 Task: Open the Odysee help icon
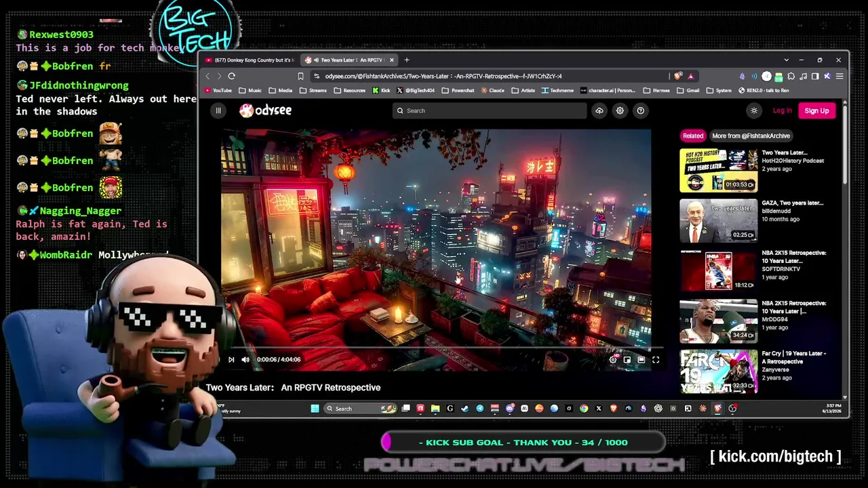pyautogui.click(x=640, y=110)
